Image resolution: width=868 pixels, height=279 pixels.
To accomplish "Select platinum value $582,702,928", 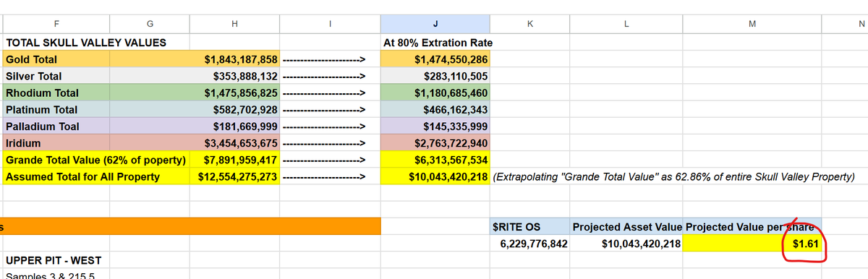I will [x=235, y=109].
